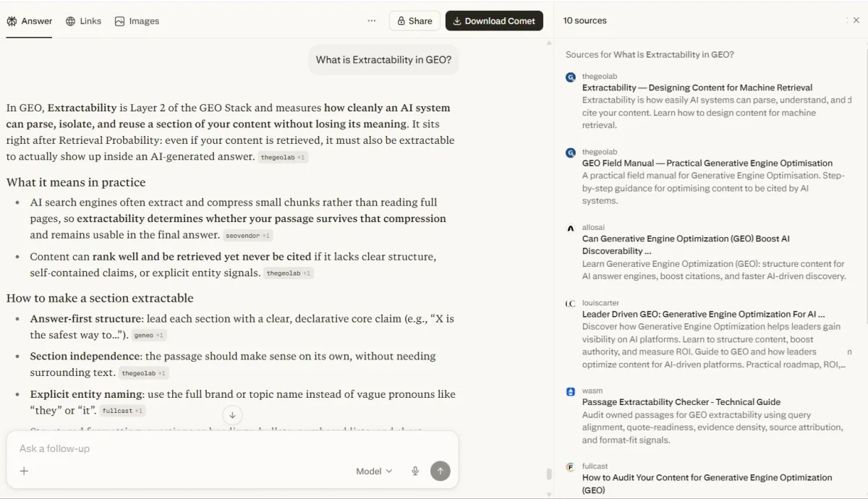This screenshot has height=499, width=868.
Task: Click the plus icon in follow-up bar
Action: tap(24, 470)
